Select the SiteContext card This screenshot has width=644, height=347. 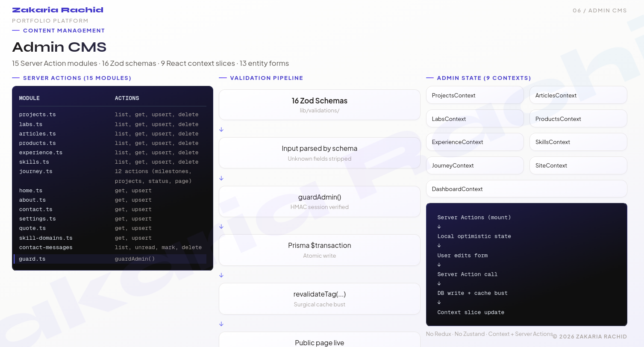click(578, 165)
